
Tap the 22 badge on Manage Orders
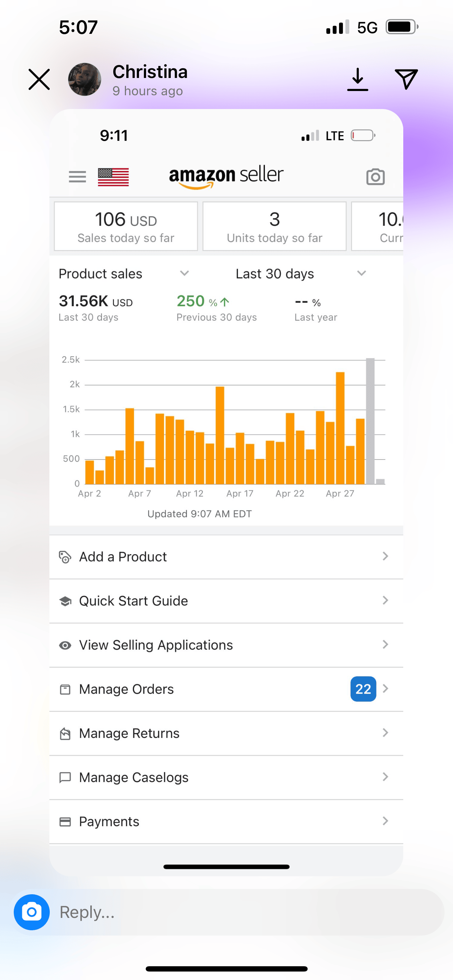point(363,689)
